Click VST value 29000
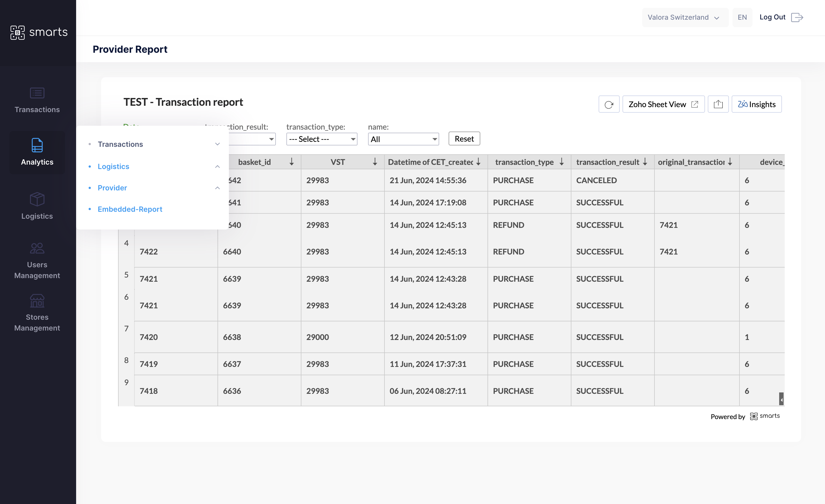Viewport: 825px width, 504px height. tap(342, 337)
